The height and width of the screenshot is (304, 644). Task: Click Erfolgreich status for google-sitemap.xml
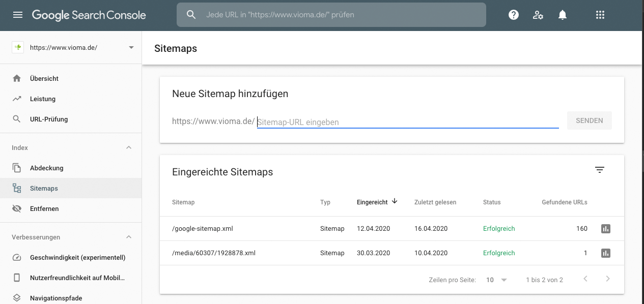[x=499, y=229]
